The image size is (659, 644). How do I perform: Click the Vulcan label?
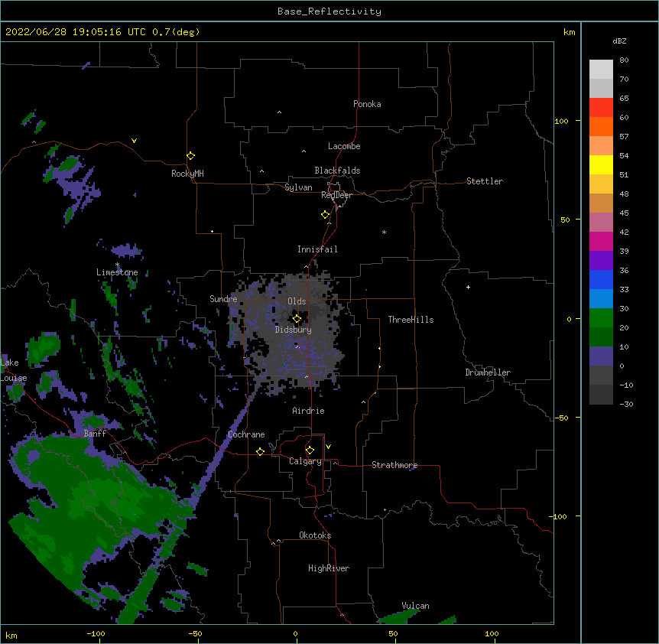415,606
